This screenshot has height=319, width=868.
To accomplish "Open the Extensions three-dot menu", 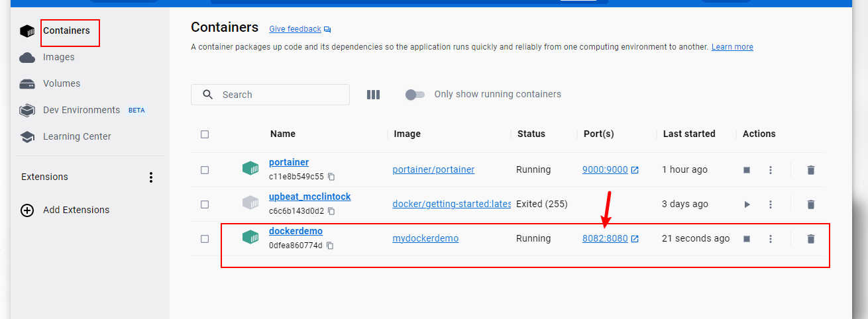I will pyautogui.click(x=151, y=177).
